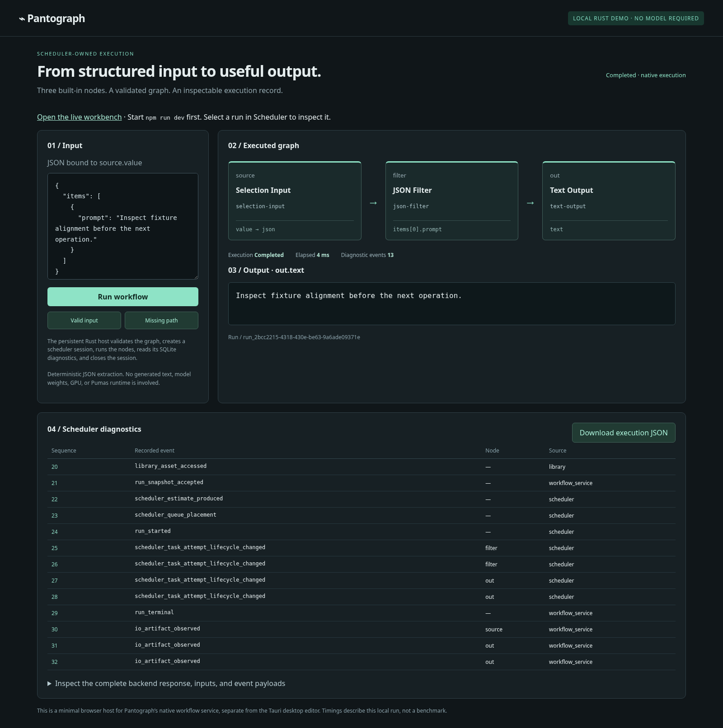The width and height of the screenshot is (723, 728).
Task: Click the Local Rust Demo badge
Action: [x=636, y=18]
